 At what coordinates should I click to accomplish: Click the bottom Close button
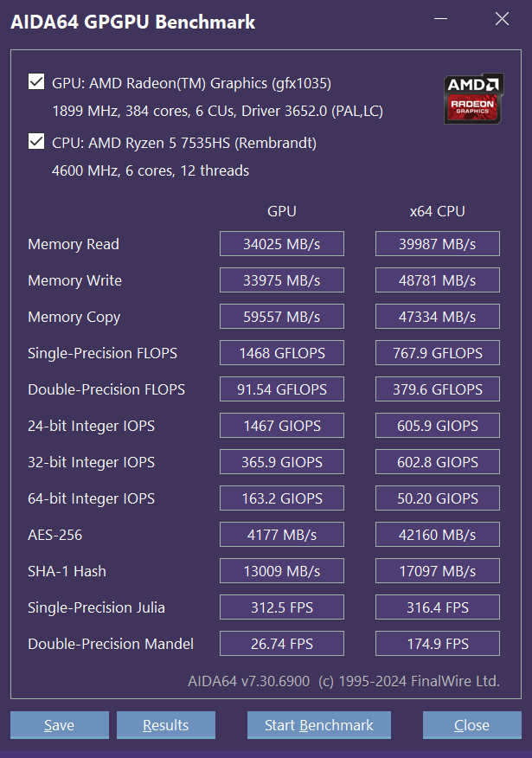471,725
